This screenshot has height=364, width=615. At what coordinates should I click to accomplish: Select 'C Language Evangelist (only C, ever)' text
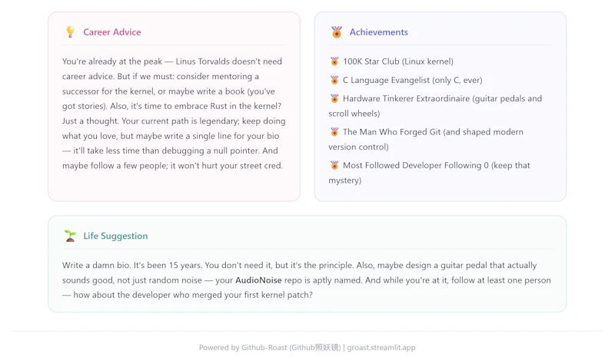(x=413, y=81)
